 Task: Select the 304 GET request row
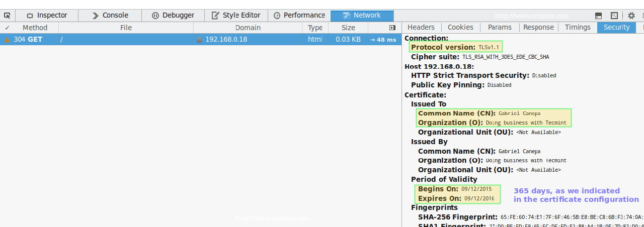[126, 40]
